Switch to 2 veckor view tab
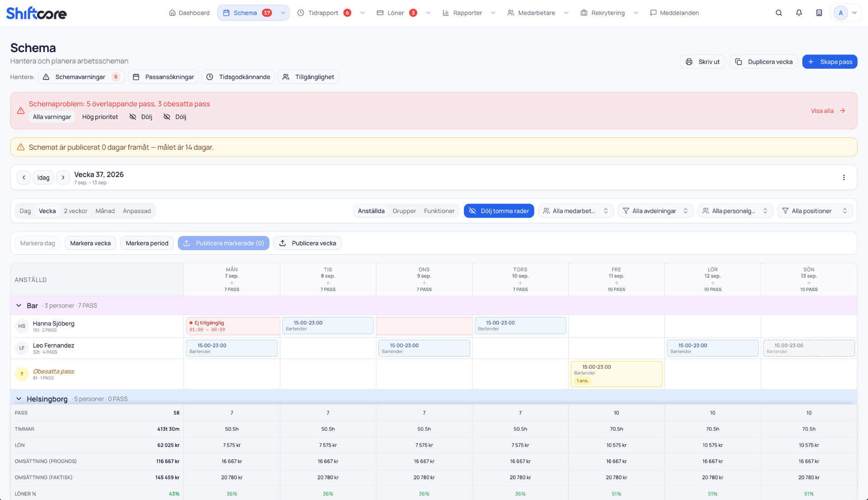Image resolution: width=868 pixels, height=500 pixels. point(75,211)
